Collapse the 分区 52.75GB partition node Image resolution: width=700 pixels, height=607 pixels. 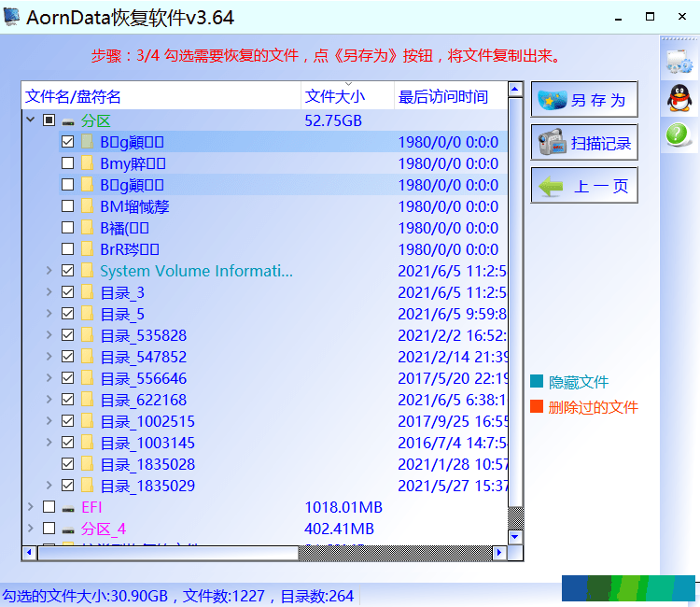(x=31, y=120)
